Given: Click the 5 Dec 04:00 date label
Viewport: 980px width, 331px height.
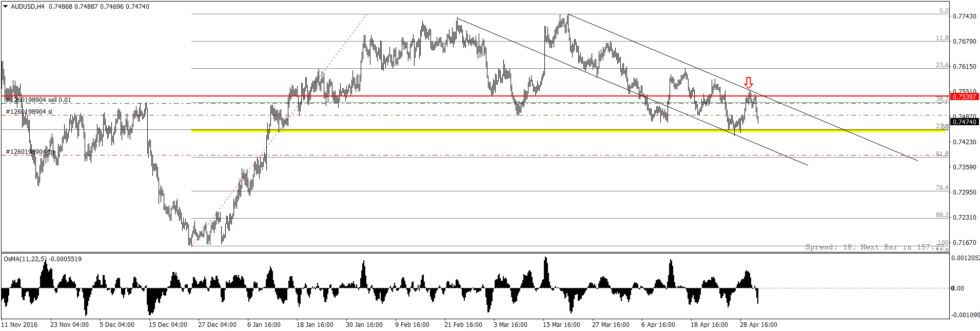Looking at the screenshot, I should tap(117, 325).
